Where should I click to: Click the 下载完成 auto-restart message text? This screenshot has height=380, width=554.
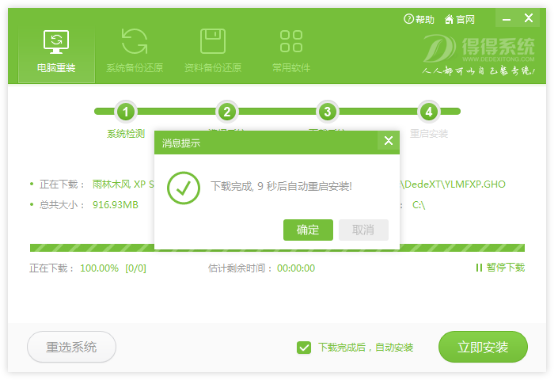[x=281, y=186]
